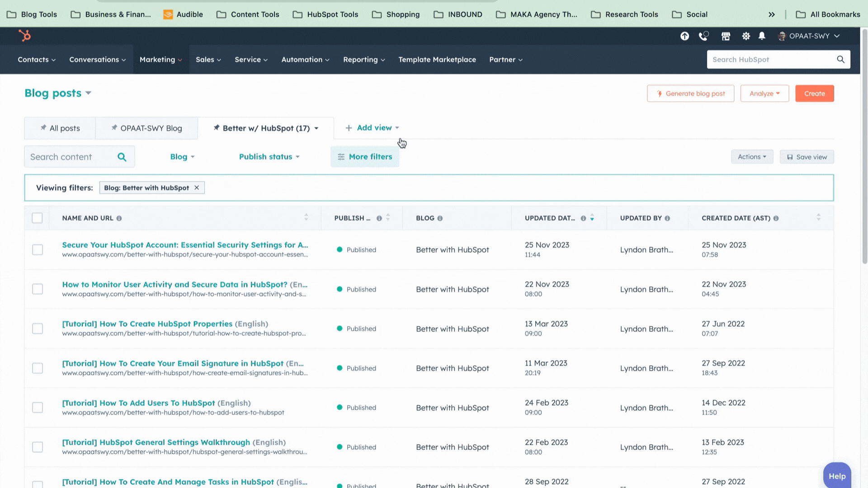Viewport: 868px width, 488px height.
Task: Open the Conversations menu
Action: [x=98, y=60]
